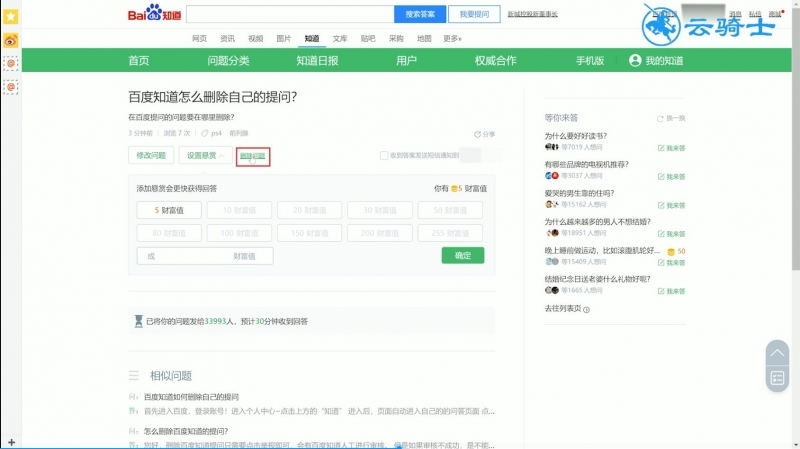
Task: Click the Baidu Zhidao logo
Action: pos(154,13)
